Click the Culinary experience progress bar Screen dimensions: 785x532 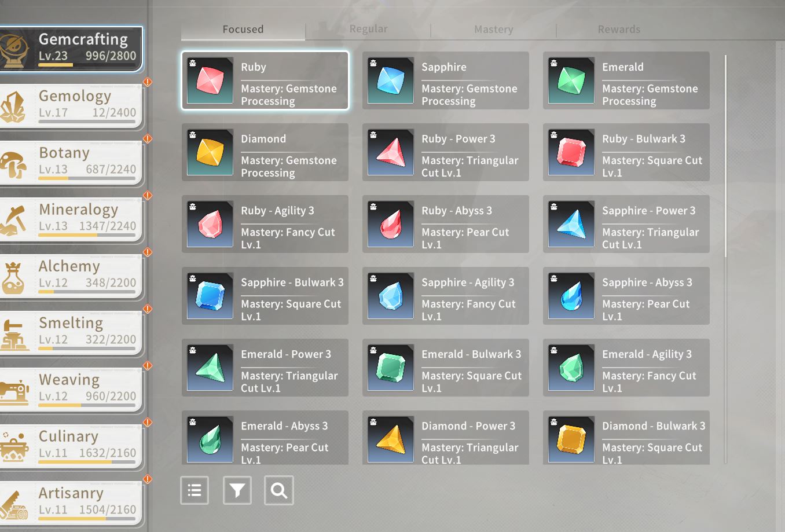tap(87, 462)
